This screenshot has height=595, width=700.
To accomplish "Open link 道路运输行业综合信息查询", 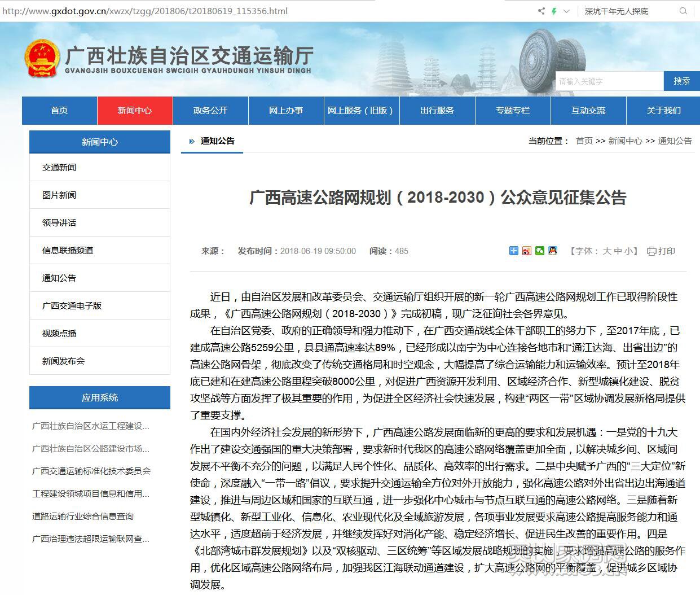I will tap(83, 517).
